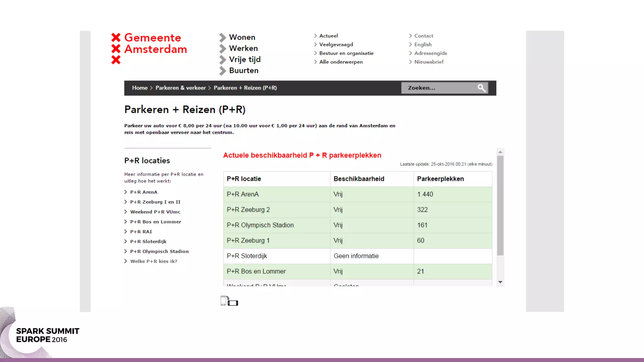Click arrow icon beside Buurten
The height and width of the screenshot is (362, 644).
(223, 71)
